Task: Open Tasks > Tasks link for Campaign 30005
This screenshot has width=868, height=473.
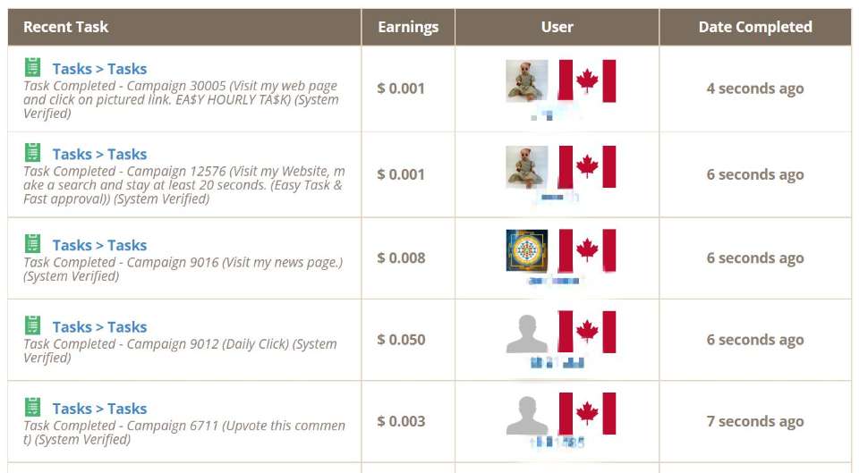Action: [x=99, y=69]
